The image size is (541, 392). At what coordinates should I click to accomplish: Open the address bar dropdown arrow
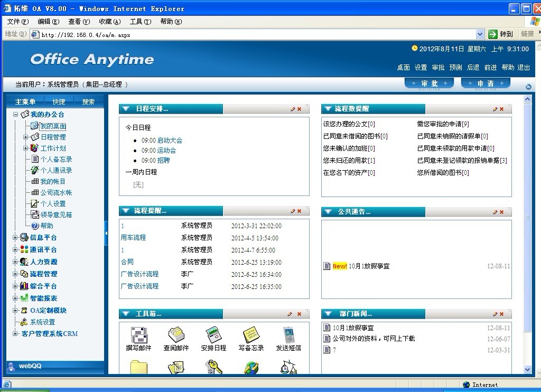[480, 34]
